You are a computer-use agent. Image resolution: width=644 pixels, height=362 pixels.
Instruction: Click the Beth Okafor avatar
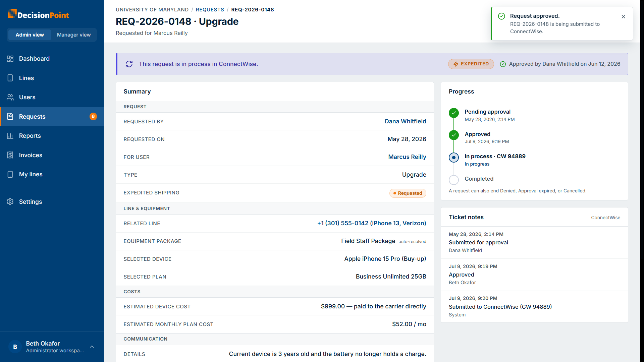coord(15,347)
